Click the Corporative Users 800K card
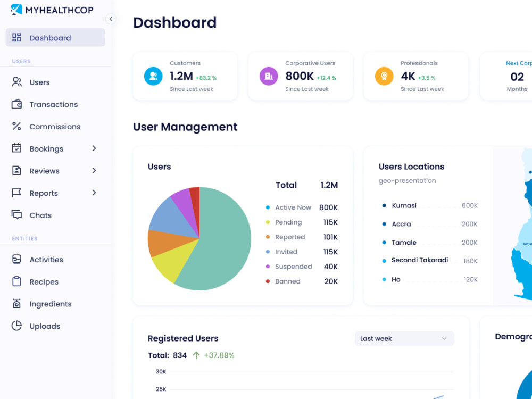 coord(301,76)
